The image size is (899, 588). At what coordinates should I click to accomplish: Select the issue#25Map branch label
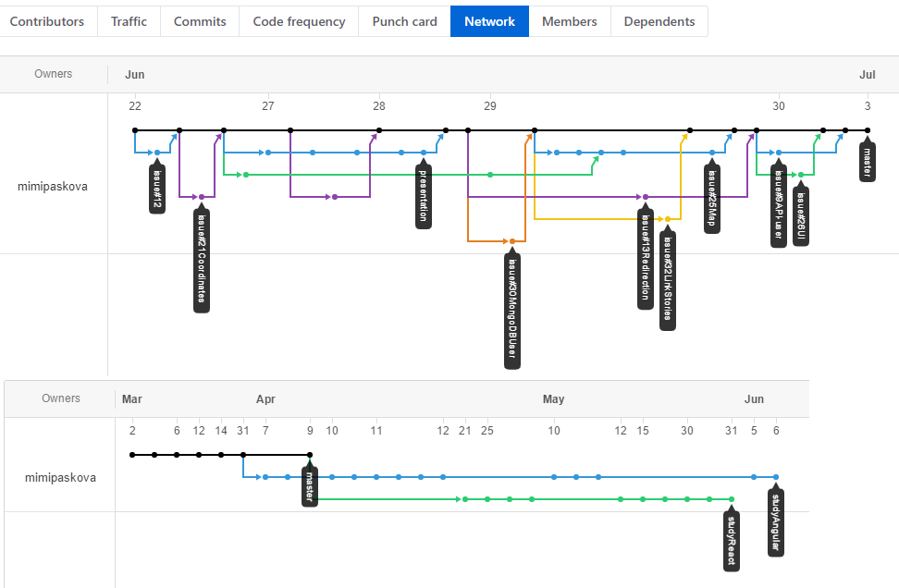click(712, 199)
